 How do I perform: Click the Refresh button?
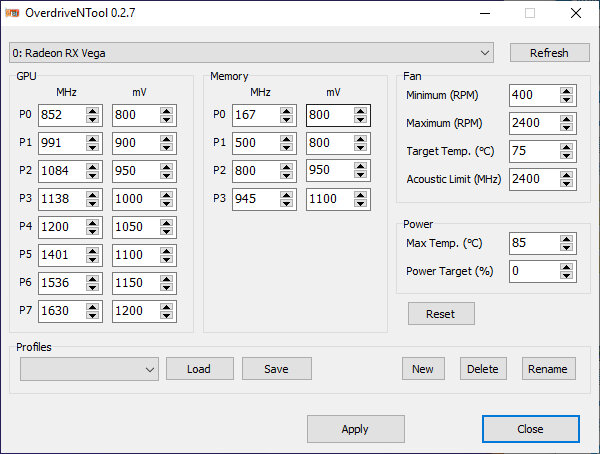click(549, 52)
